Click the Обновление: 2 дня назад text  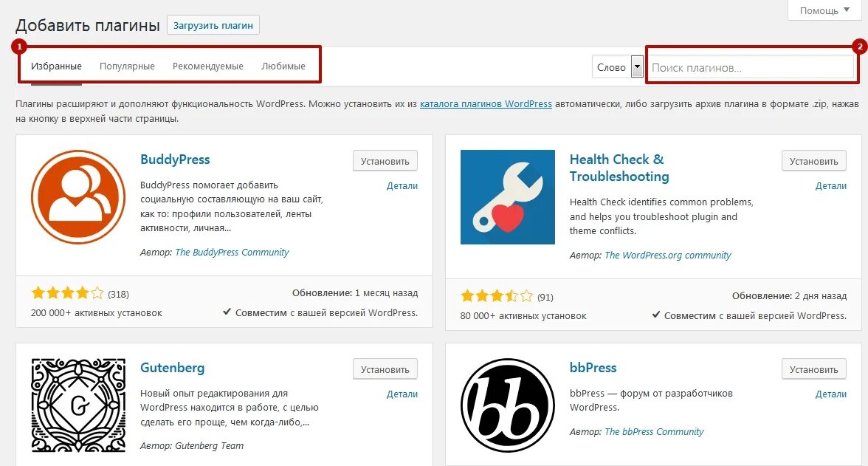[790, 296]
